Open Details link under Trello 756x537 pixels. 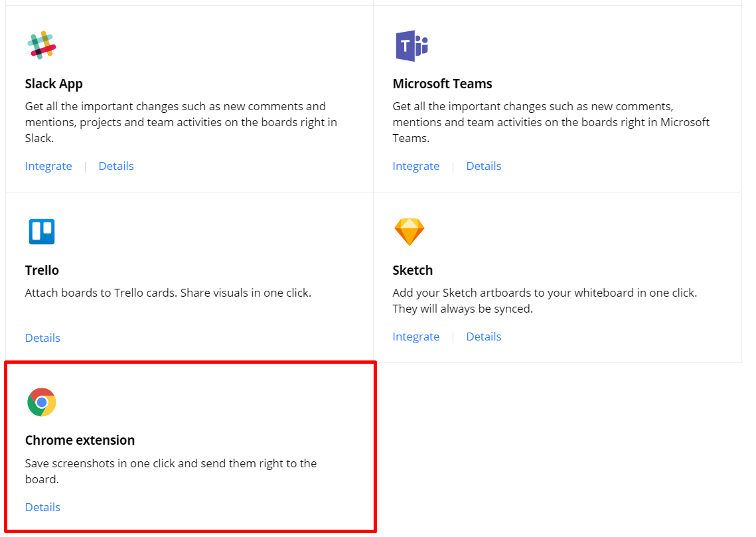[42, 337]
